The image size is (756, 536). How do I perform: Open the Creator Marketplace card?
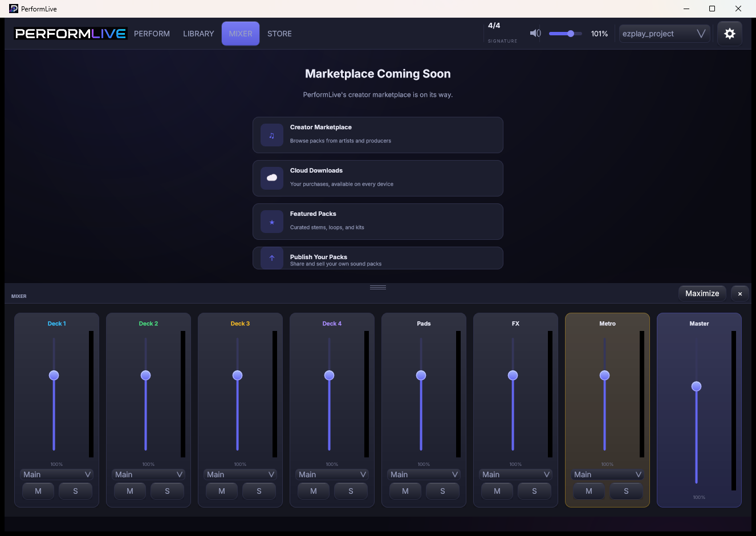click(x=378, y=135)
